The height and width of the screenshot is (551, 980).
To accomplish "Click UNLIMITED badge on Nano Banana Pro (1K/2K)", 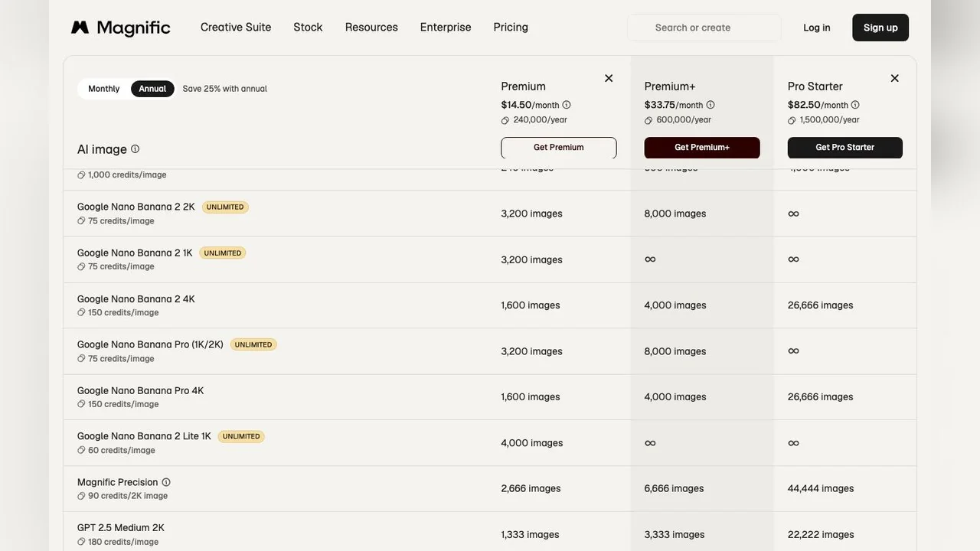I will coord(253,345).
